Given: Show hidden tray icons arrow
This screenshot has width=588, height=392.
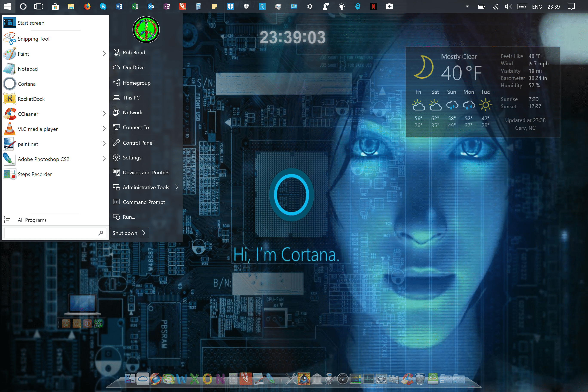Looking at the screenshot, I should tap(467, 6).
